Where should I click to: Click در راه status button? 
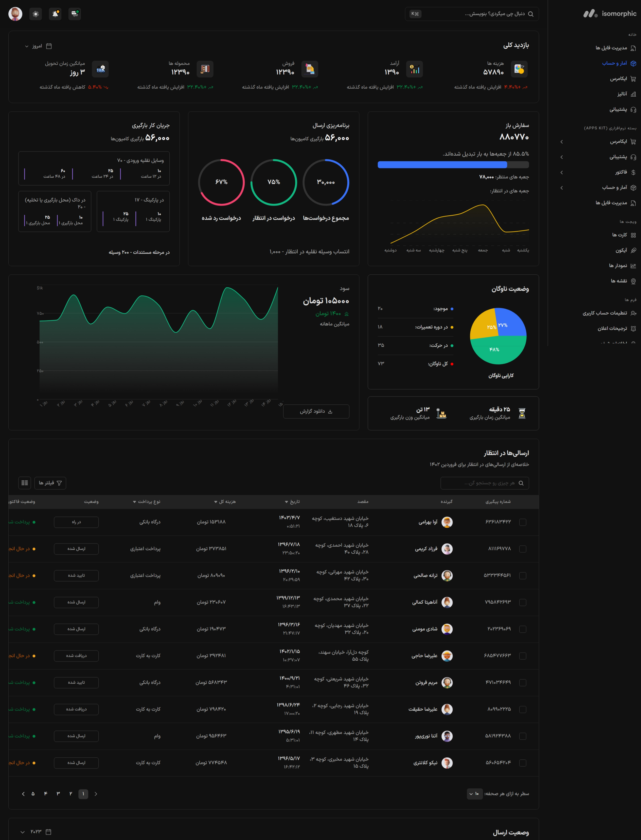[x=76, y=522]
